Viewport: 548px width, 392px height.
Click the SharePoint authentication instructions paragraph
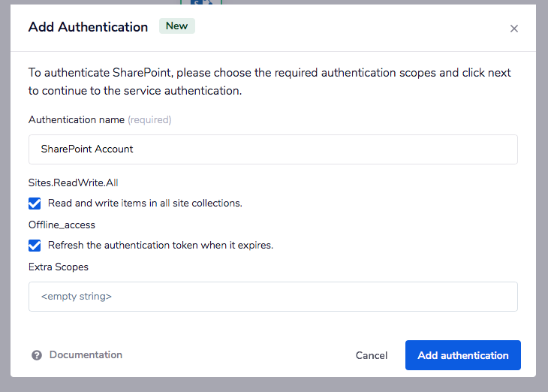270,81
